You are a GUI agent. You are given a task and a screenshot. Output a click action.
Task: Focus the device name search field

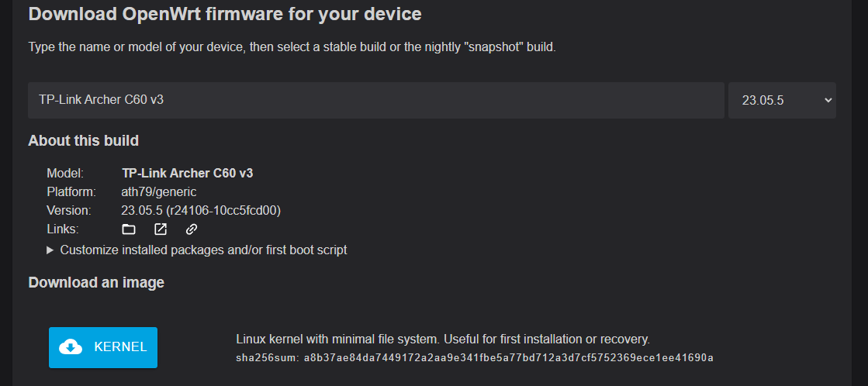376,101
